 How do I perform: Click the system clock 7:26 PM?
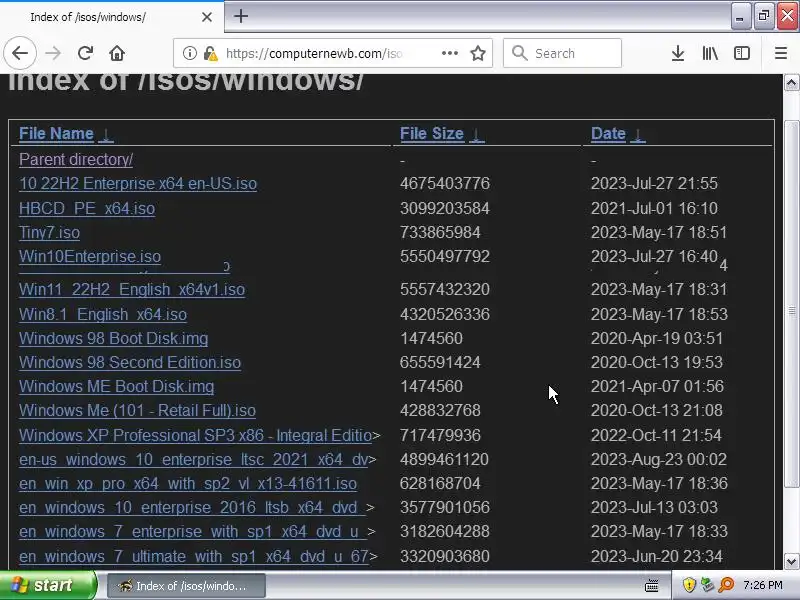(763, 585)
